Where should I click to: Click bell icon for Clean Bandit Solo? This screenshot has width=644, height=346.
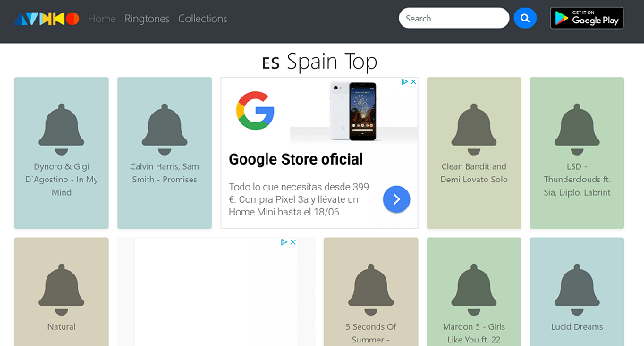tap(474, 130)
